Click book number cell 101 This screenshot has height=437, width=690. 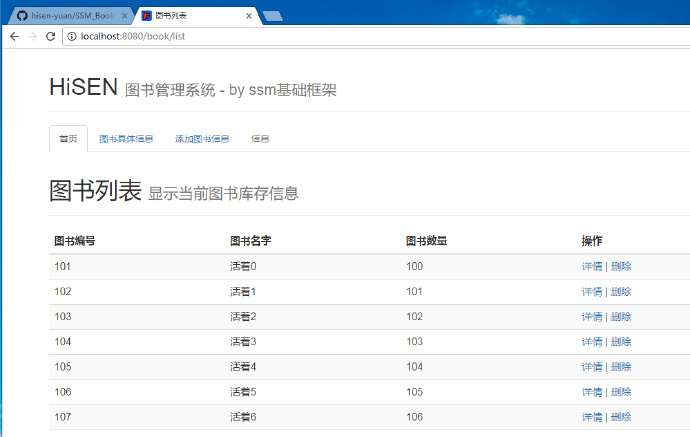pos(62,266)
